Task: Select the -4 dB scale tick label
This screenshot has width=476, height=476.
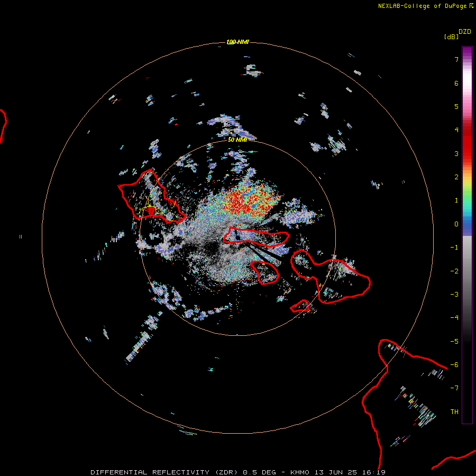Action: (x=454, y=318)
